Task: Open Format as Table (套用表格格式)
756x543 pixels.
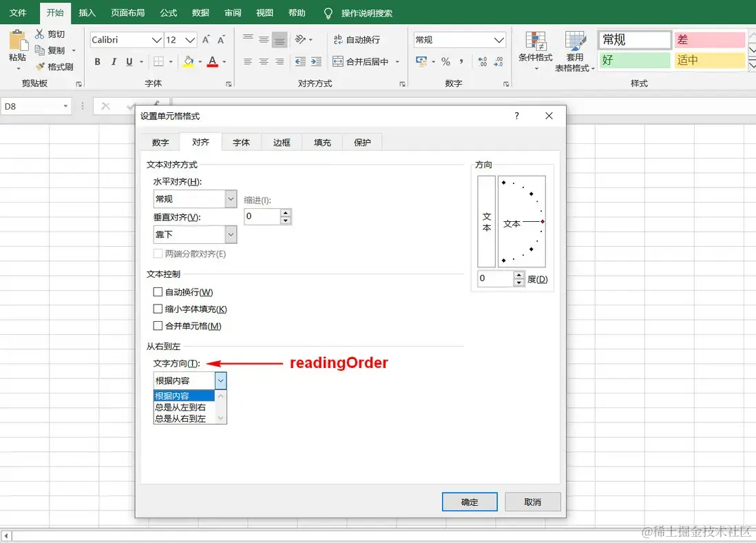Action: (x=574, y=51)
